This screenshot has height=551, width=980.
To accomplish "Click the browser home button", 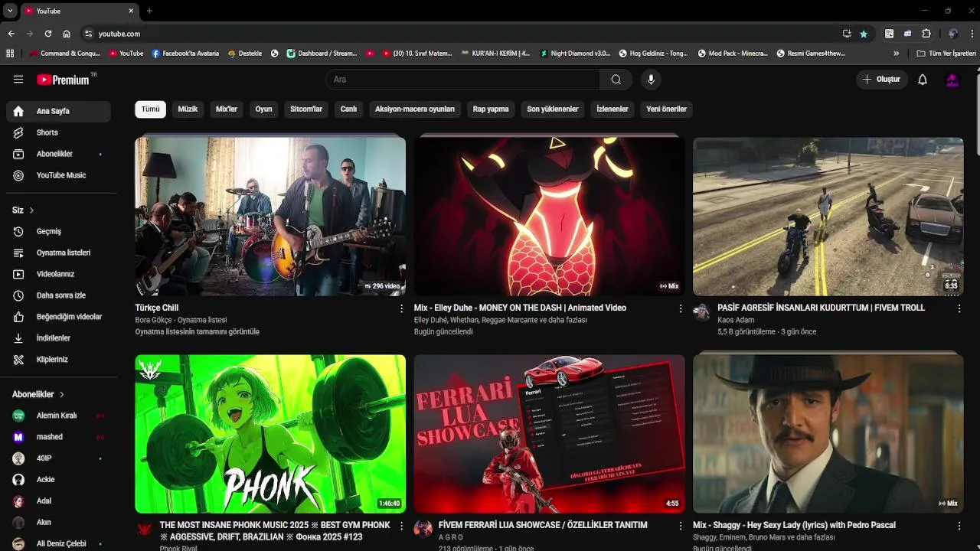I will coord(67,34).
